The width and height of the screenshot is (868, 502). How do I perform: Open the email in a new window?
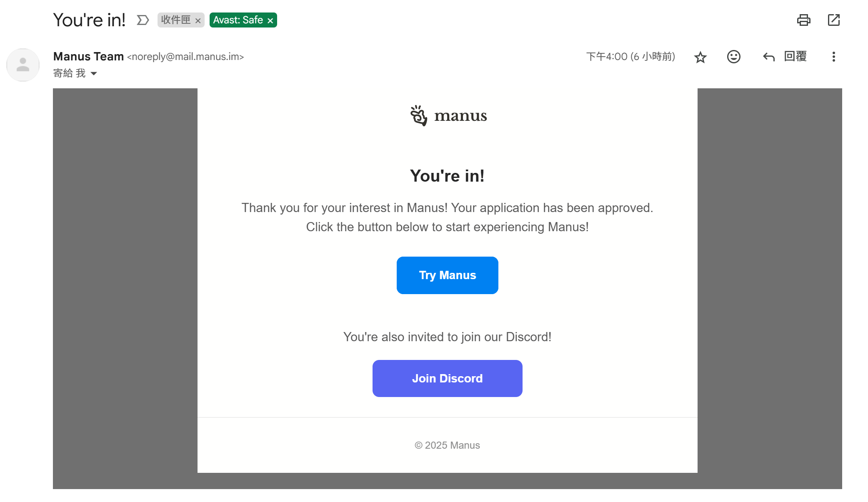point(833,20)
